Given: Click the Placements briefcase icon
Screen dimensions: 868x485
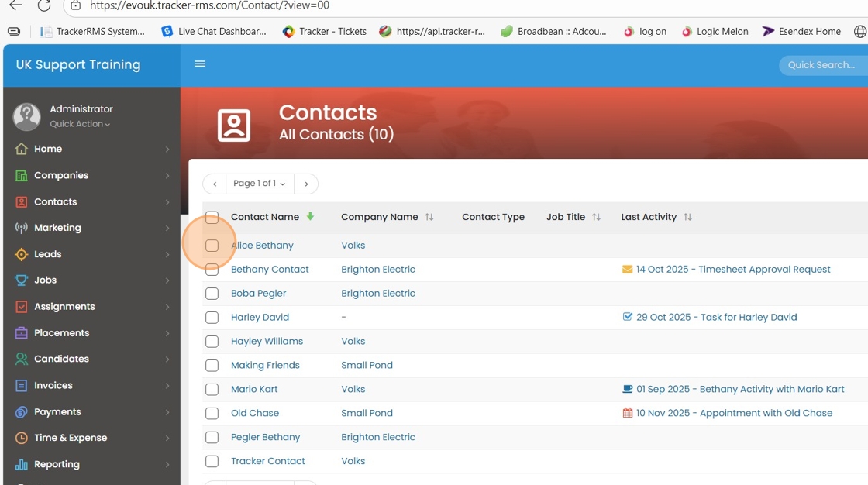Looking at the screenshot, I should tap(21, 332).
